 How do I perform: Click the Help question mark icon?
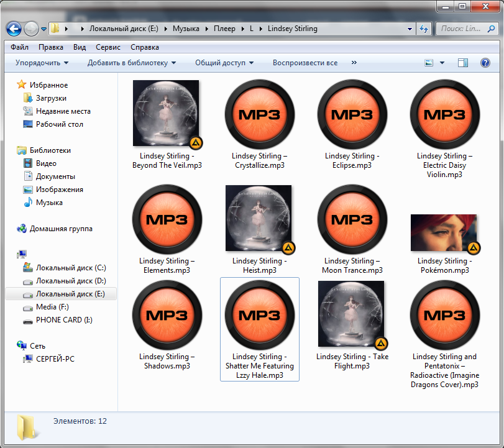(485, 63)
